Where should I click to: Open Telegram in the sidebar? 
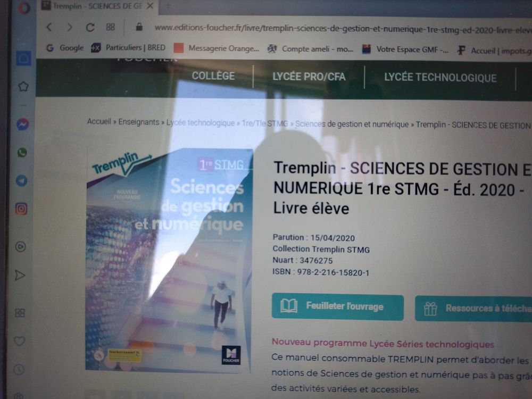[22, 180]
